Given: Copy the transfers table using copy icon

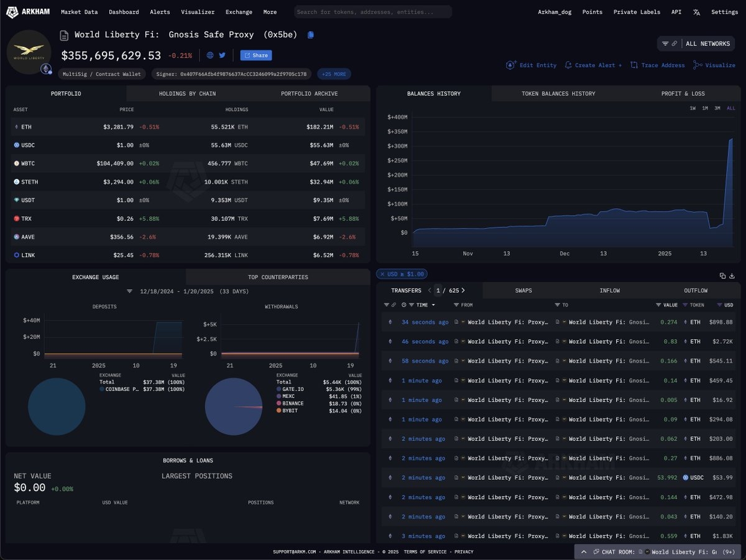Looking at the screenshot, I should [x=722, y=275].
